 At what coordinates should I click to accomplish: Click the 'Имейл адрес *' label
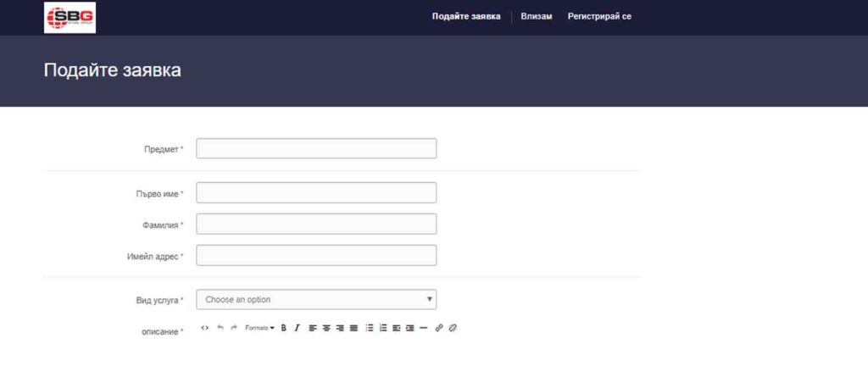coord(155,257)
